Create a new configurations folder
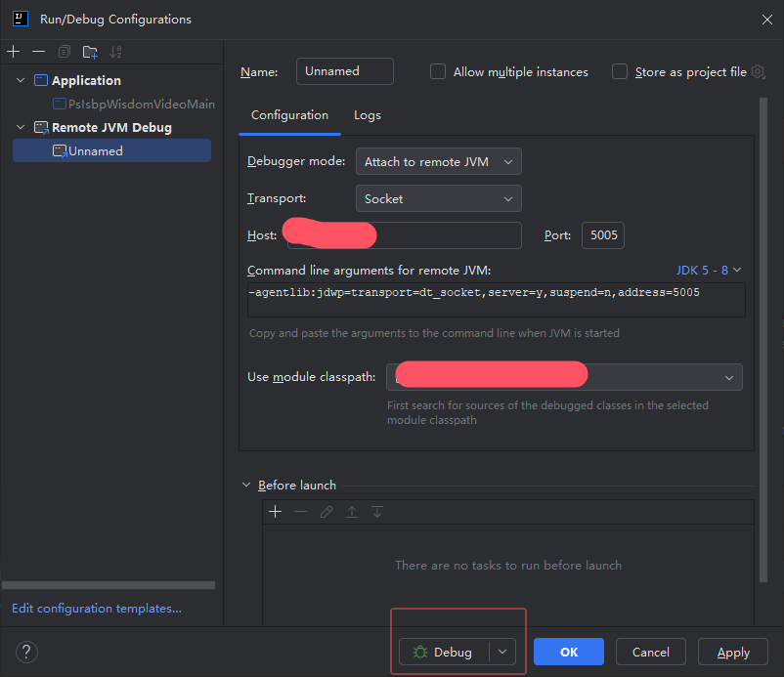Screen dimensions: 784x677 click(90, 52)
